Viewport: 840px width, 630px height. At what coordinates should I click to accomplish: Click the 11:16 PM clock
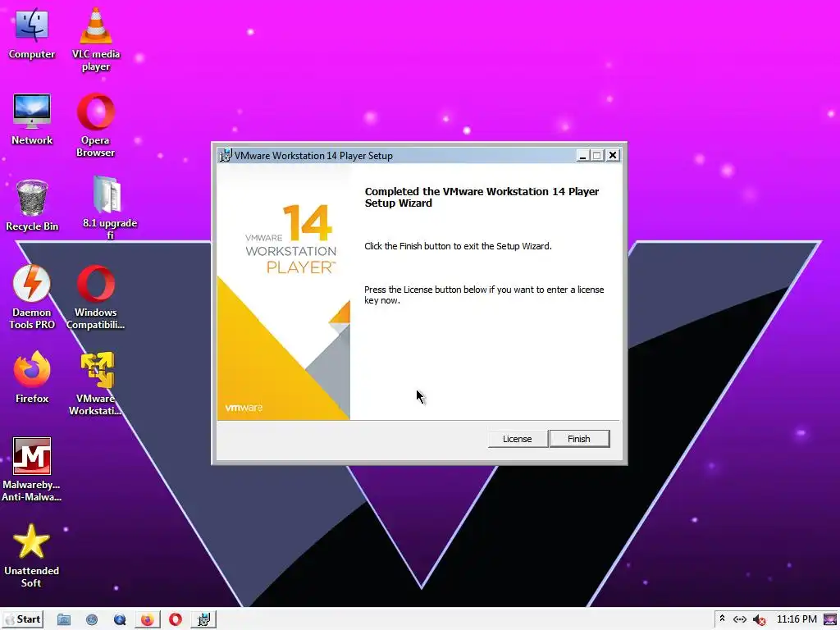(x=797, y=619)
